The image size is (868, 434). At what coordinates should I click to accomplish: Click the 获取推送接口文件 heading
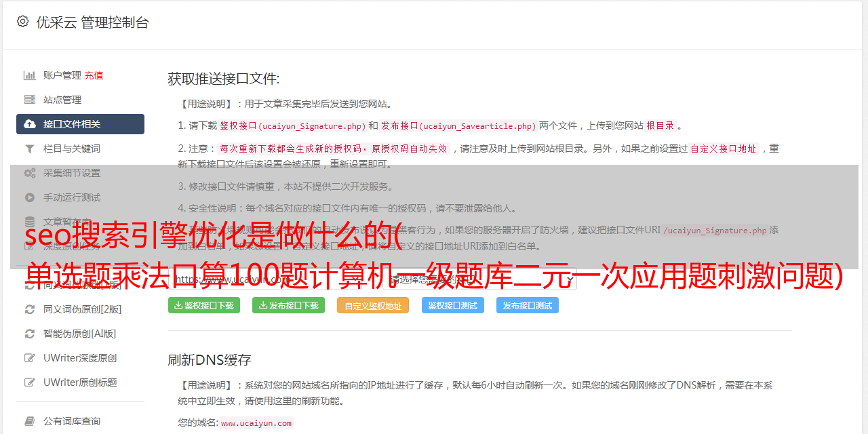[x=224, y=79]
